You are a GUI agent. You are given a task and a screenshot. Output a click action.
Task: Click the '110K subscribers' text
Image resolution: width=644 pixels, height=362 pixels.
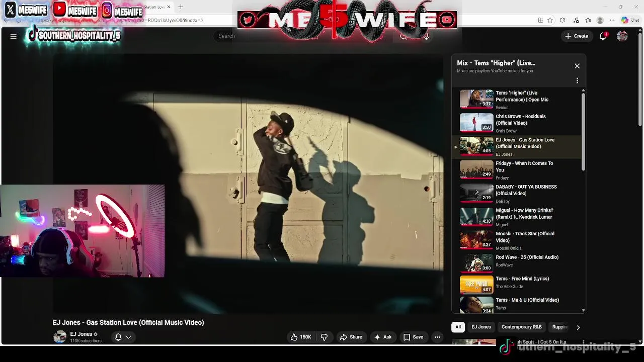click(86, 341)
